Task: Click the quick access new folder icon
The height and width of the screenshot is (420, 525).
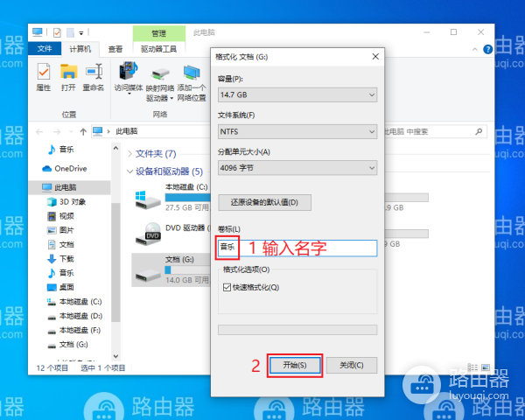Action: (70, 32)
